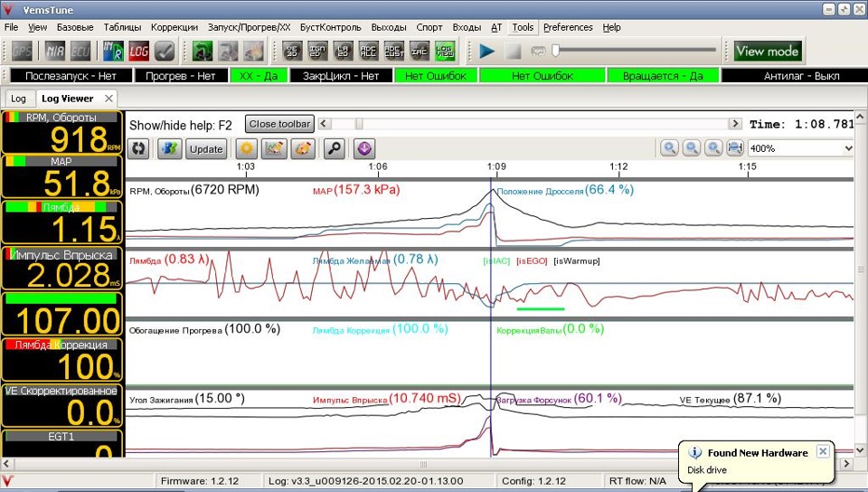
Task: Click the green recycle-arrows icon
Action: coord(203,52)
